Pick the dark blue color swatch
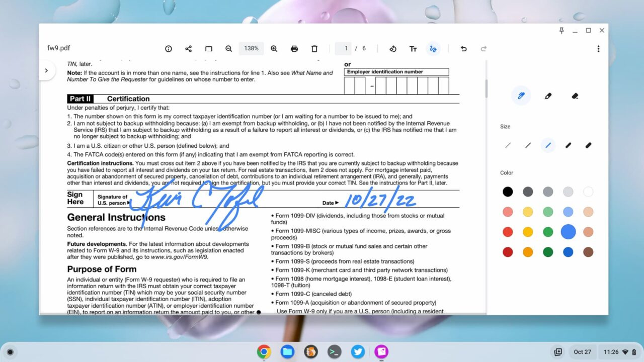This screenshot has width=644, height=362. pyautogui.click(x=568, y=252)
